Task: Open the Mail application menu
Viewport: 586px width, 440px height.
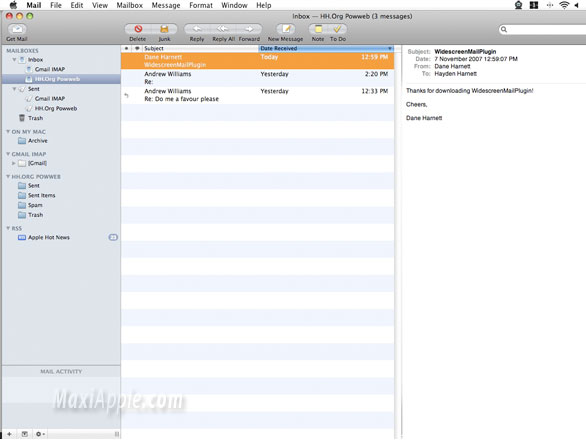Action: point(34,5)
